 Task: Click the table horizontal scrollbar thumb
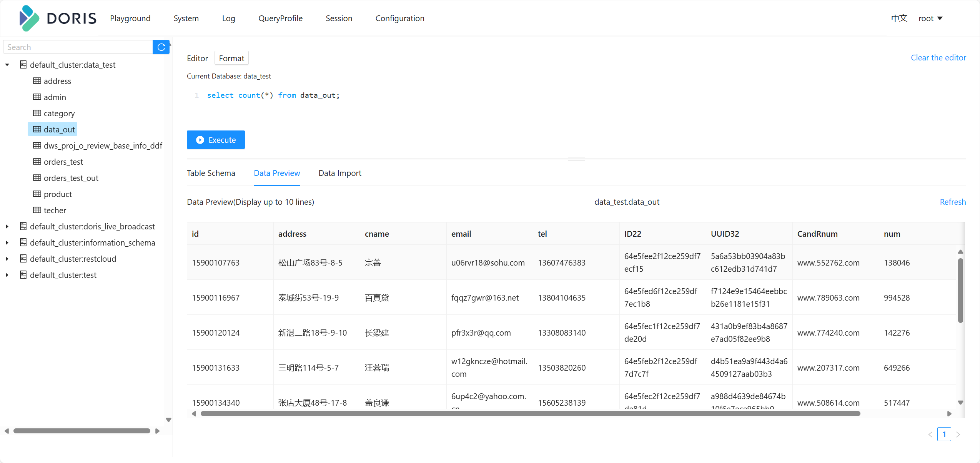pyautogui.click(x=530, y=414)
